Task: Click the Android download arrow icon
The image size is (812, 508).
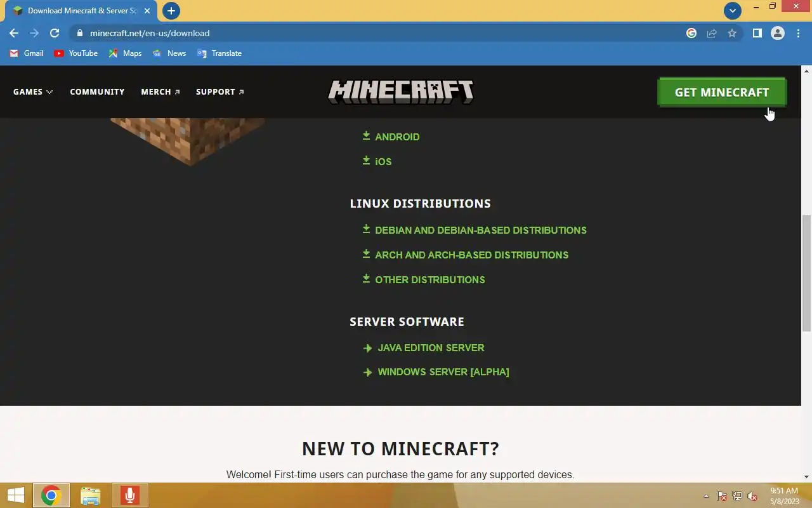Action: click(366, 136)
